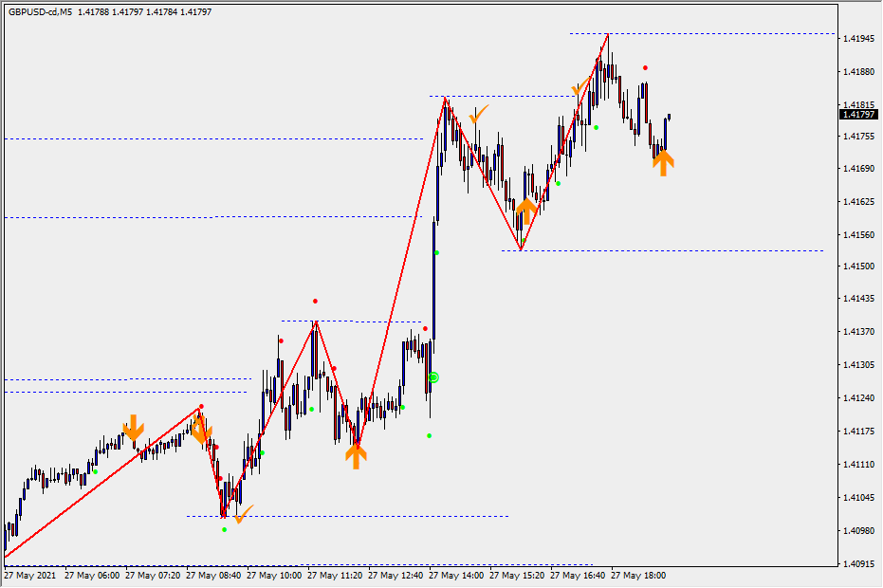Click the rightmost orange up arrow signal

point(664,163)
